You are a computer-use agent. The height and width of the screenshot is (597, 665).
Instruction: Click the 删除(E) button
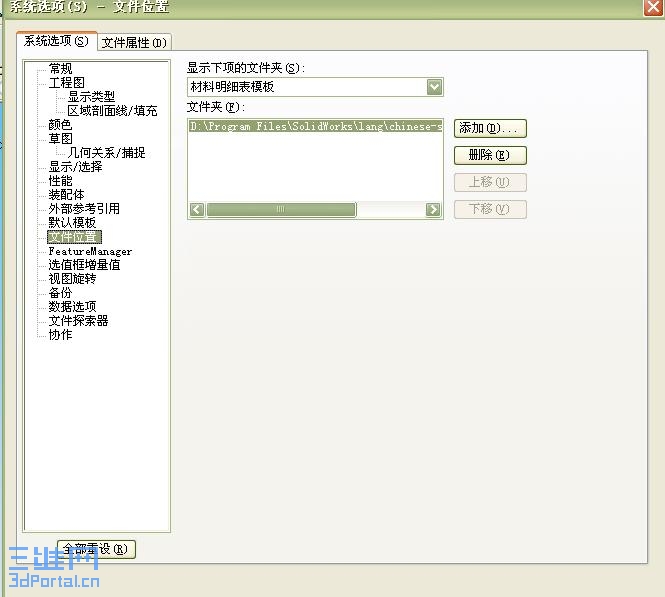click(x=490, y=155)
